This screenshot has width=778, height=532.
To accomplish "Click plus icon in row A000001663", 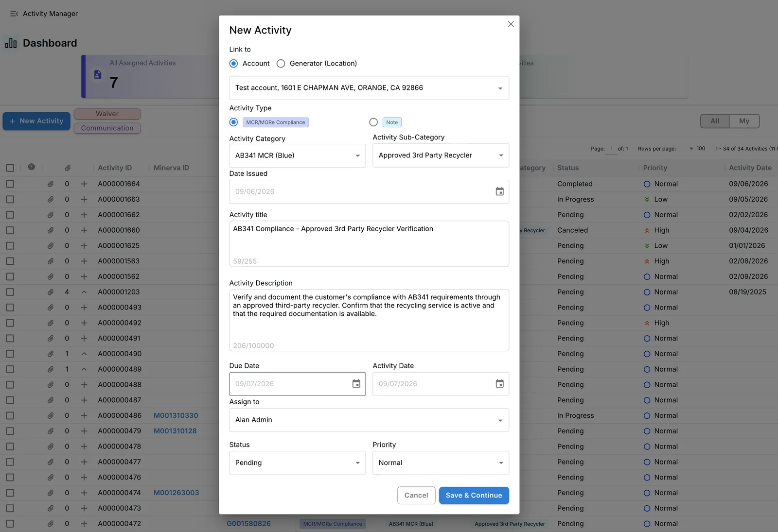I will tap(84, 199).
